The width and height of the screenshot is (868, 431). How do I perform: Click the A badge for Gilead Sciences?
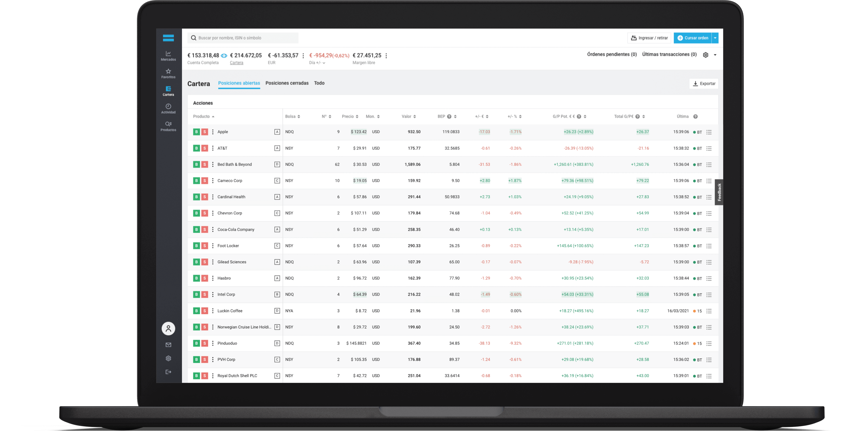pyautogui.click(x=277, y=262)
